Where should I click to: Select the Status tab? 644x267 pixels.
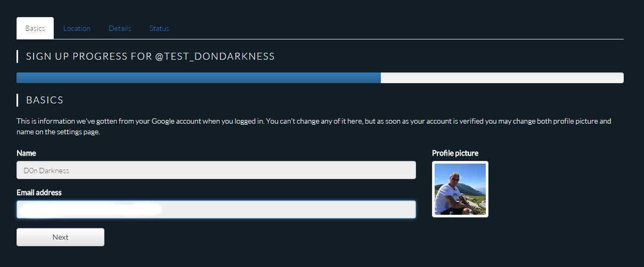(159, 28)
